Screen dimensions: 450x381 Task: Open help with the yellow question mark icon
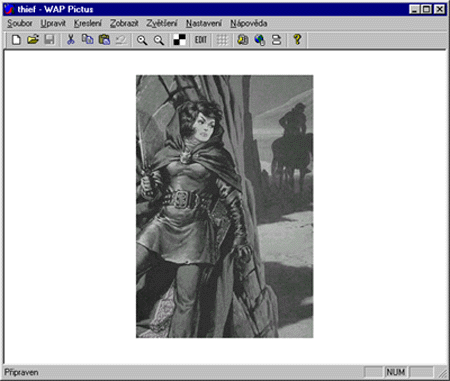click(x=297, y=40)
